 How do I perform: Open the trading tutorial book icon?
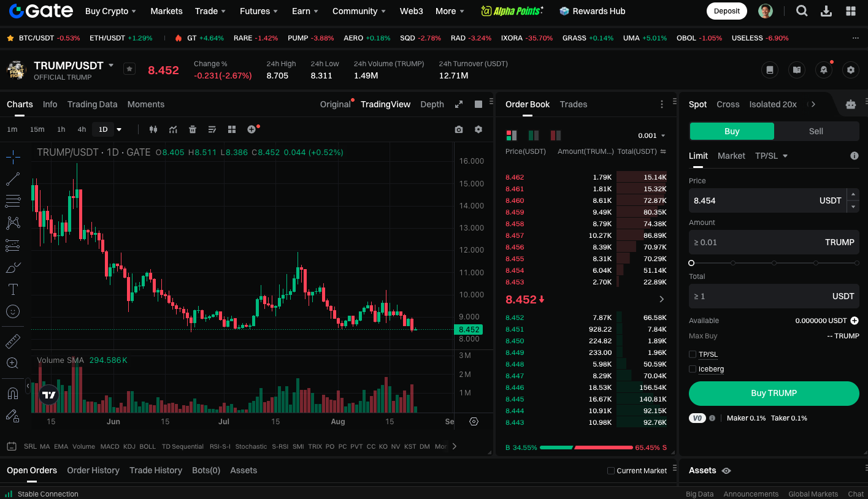pos(797,70)
